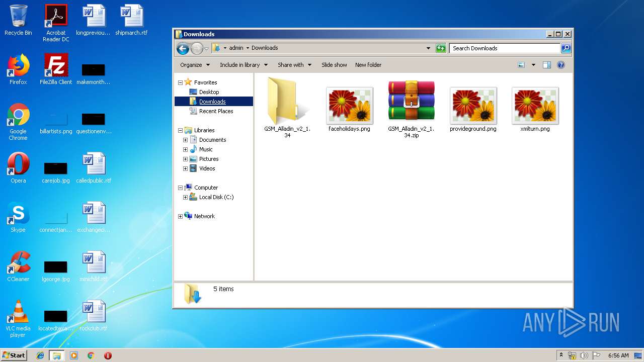
Task: Collapse the Computer tree node
Action: [x=180, y=188]
